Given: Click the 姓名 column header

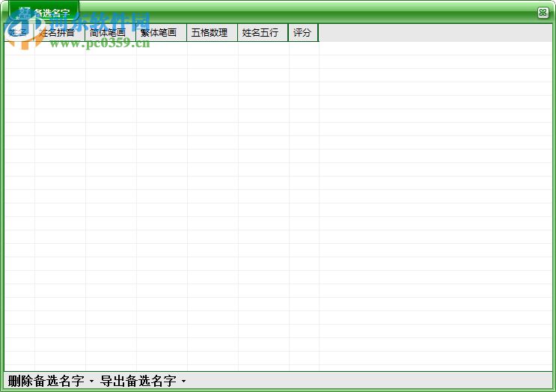Looking at the screenshot, I should click(x=19, y=33).
